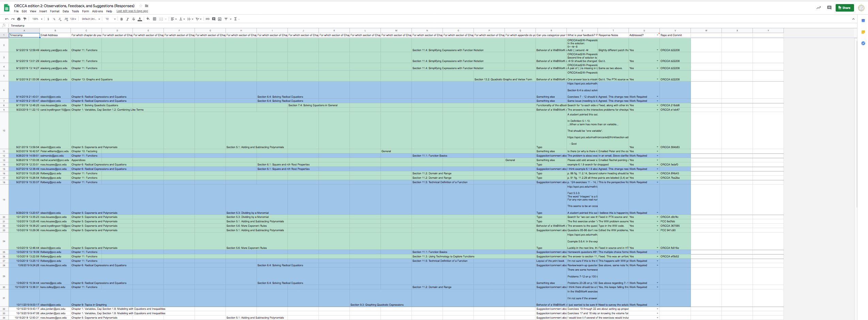Toggle strikethrough formatting
868x320 pixels.
click(134, 19)
